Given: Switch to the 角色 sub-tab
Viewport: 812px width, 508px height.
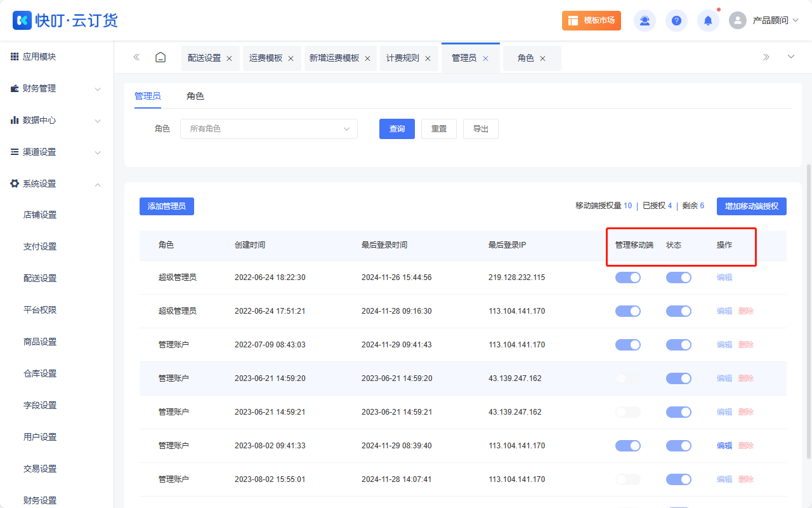Looking at the screenshot, I should click(195, 97).
